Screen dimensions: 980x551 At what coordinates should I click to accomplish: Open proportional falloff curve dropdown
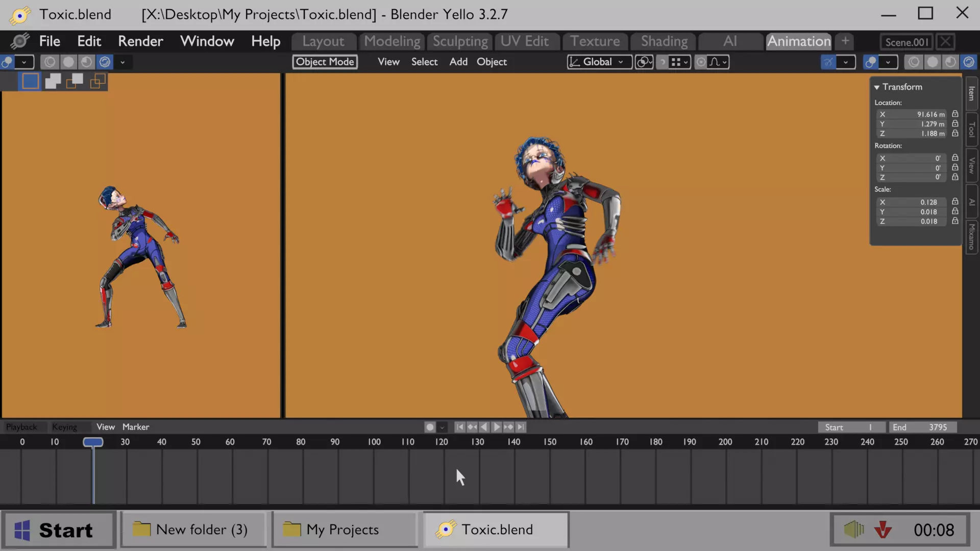pos(718,62)
